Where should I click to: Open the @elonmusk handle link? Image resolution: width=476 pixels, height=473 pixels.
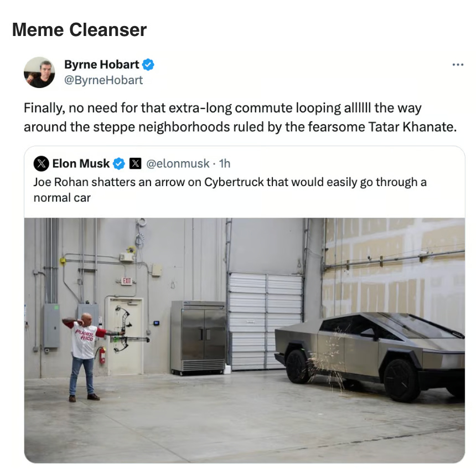coord(178,163)
